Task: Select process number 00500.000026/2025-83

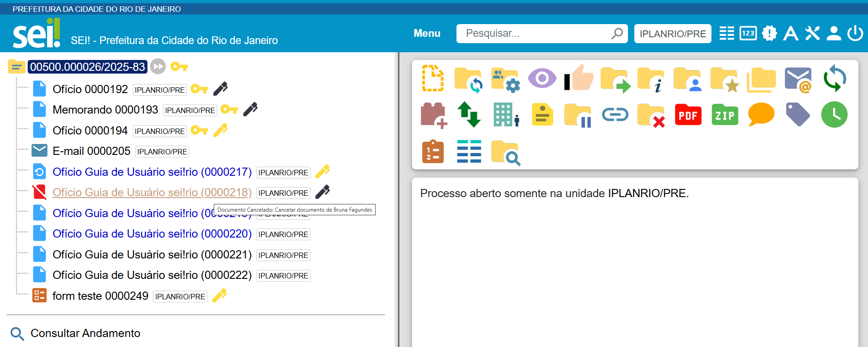Action: pos(88,67)
